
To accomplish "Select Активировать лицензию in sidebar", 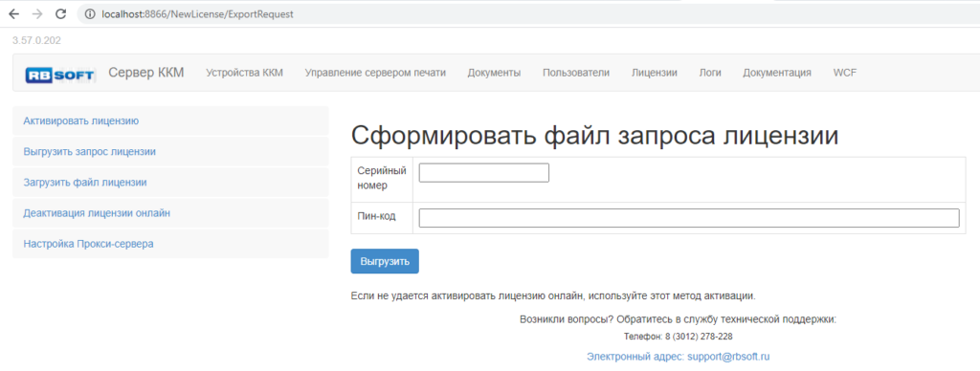I will 170,120.
